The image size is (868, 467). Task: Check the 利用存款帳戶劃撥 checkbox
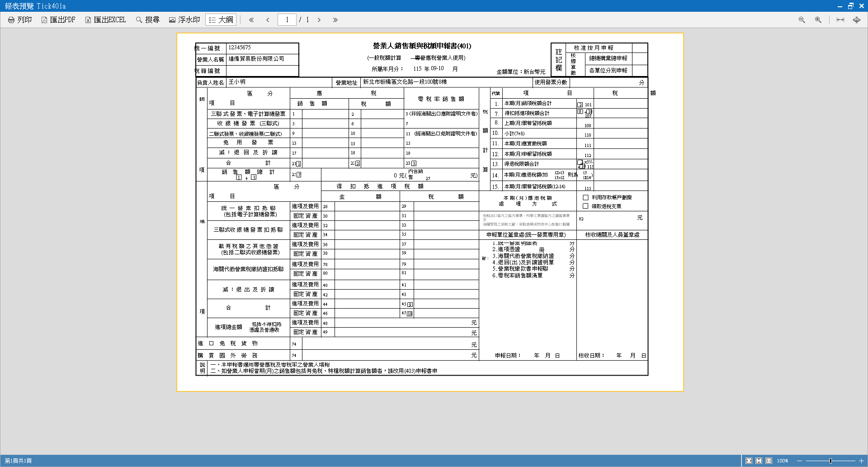(585, 197)
